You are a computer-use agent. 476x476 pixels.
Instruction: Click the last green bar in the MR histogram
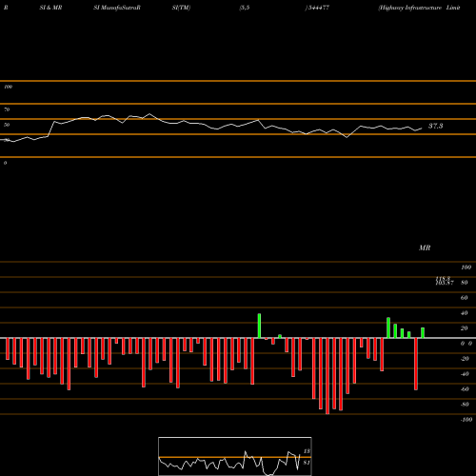tap(423, 333)
